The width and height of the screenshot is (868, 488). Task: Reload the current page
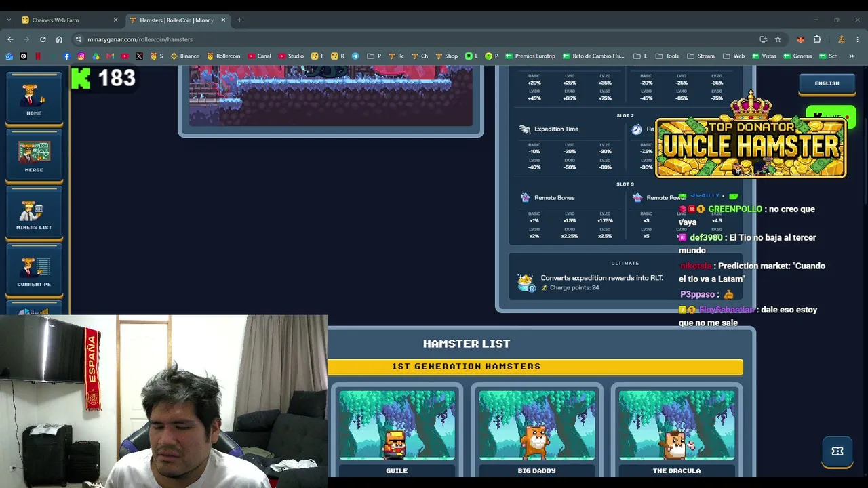point(43,39)
